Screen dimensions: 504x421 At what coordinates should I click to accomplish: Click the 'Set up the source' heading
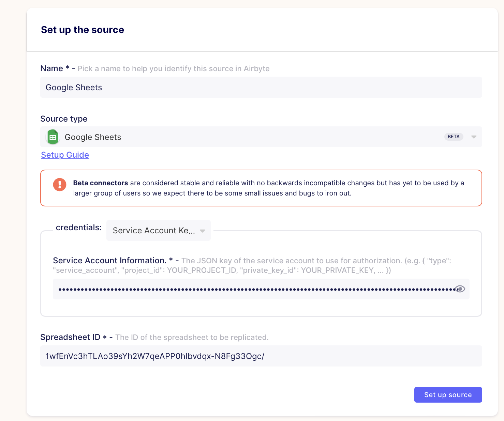tap(83, 30)
